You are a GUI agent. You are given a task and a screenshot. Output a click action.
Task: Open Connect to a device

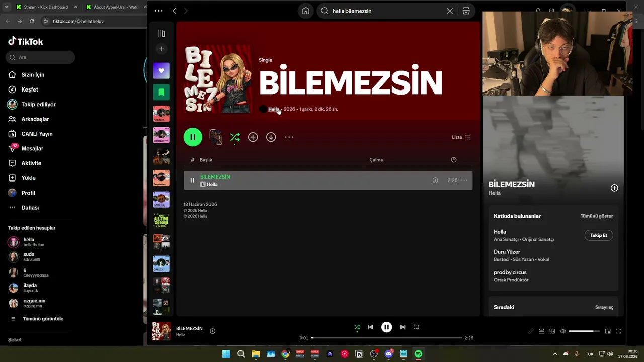[x=552, y=331]
